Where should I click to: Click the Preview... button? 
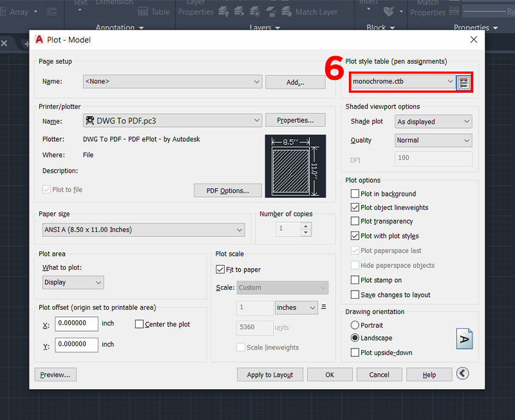(55, 375)
